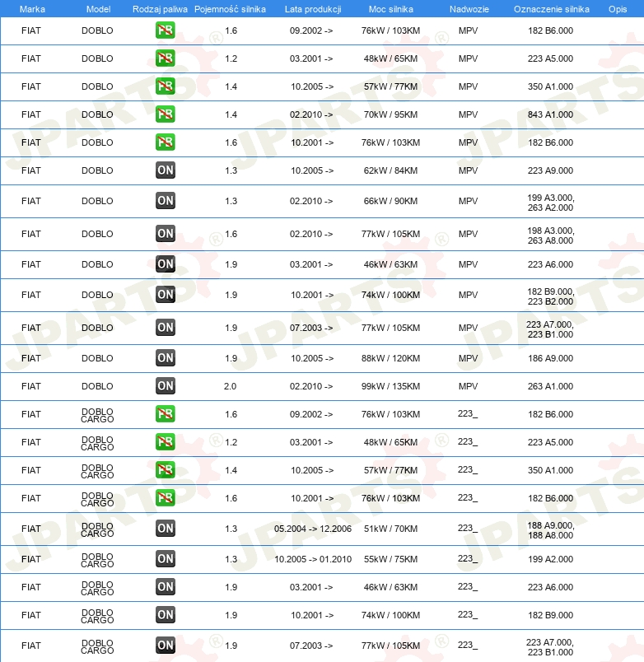This screenshot has height=662, width=644.
Task: Select engine codes 199 A3.000, 263 A2.000
Action: click(551, 203)
